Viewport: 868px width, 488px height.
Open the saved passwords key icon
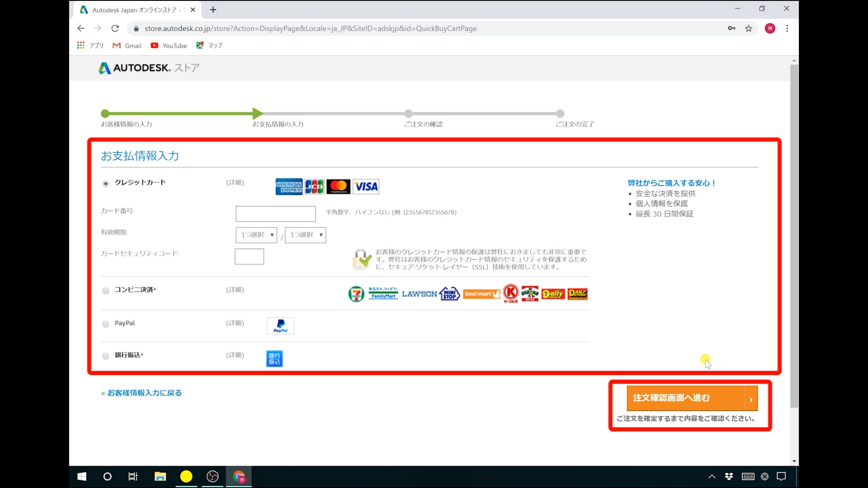coord(731,28)
